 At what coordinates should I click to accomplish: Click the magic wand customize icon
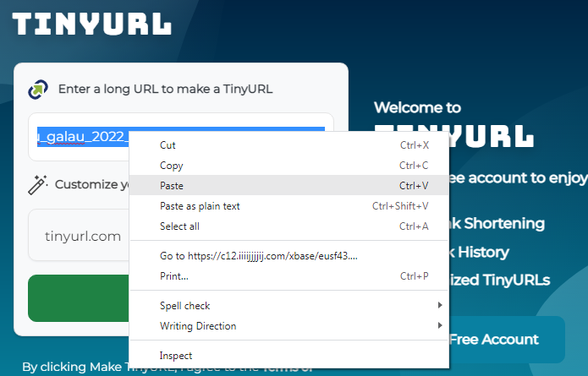point(37,185)
